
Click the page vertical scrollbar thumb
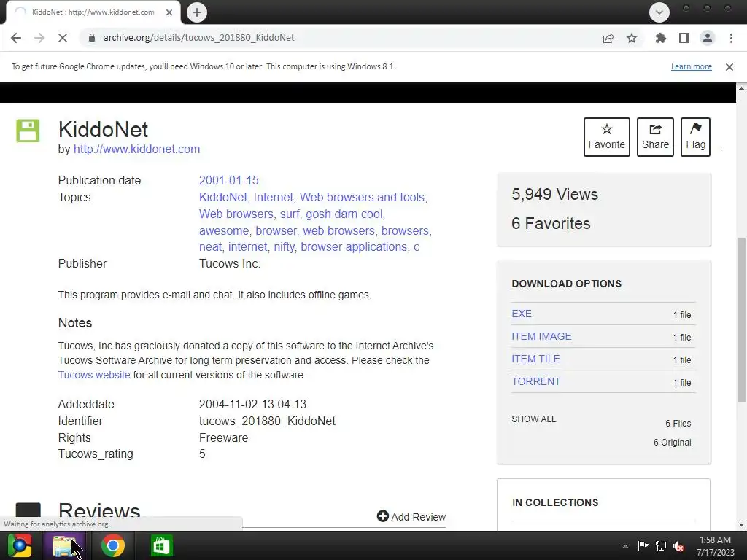tap(741, 320)
